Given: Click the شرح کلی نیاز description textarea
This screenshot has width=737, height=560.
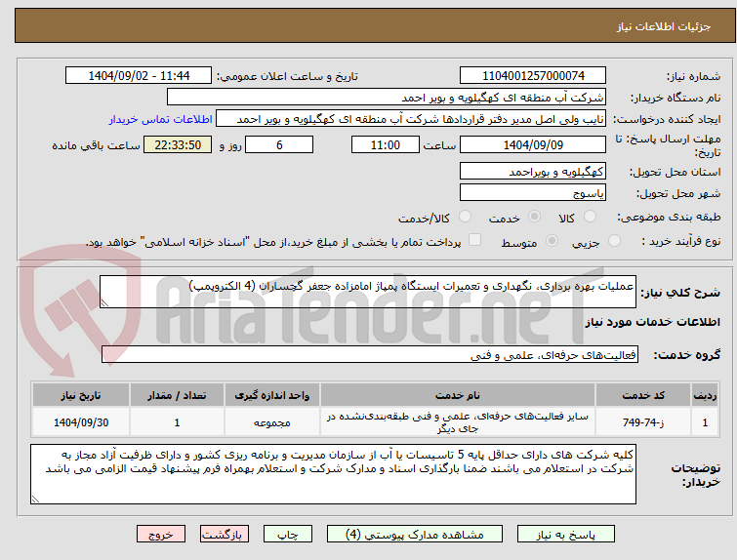Looking at the screenshot, I should click(368, 292).
